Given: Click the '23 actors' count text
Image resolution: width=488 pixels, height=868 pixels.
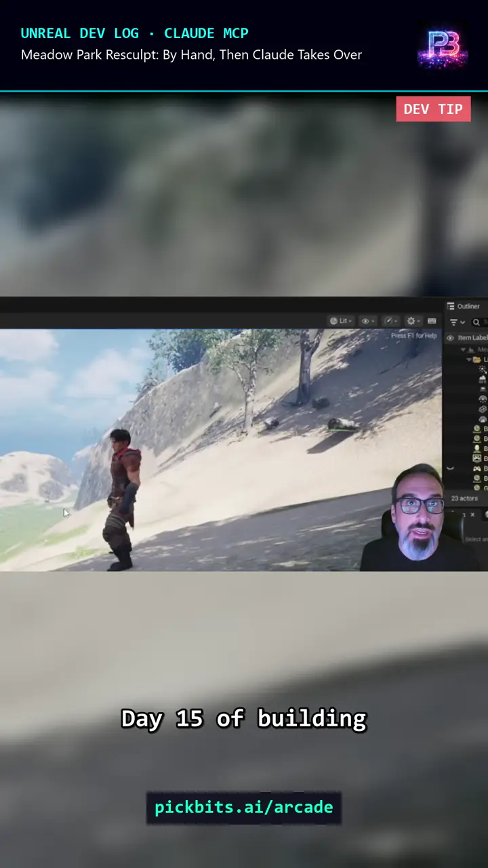Looking at the screenshot, I should [x=464, y=498].
